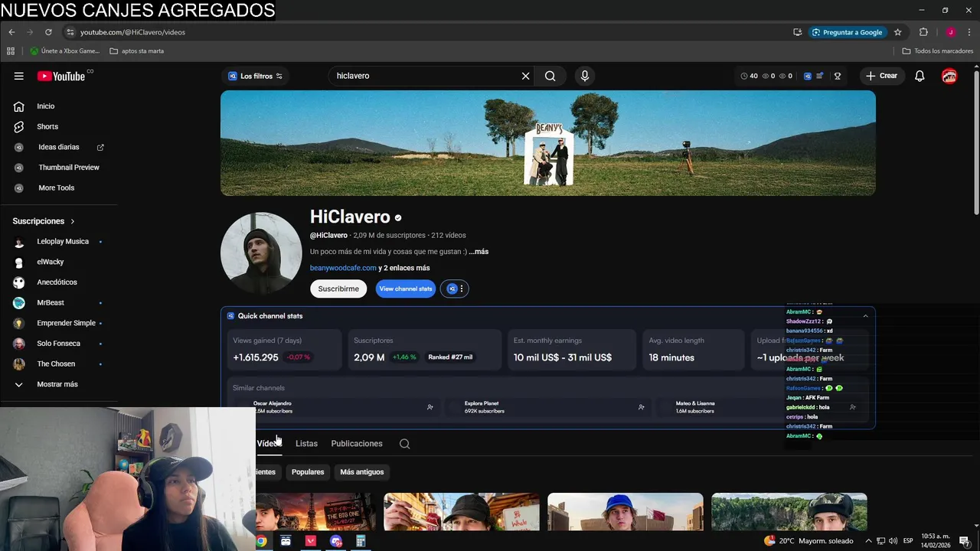Open the notifications bell

920,76
